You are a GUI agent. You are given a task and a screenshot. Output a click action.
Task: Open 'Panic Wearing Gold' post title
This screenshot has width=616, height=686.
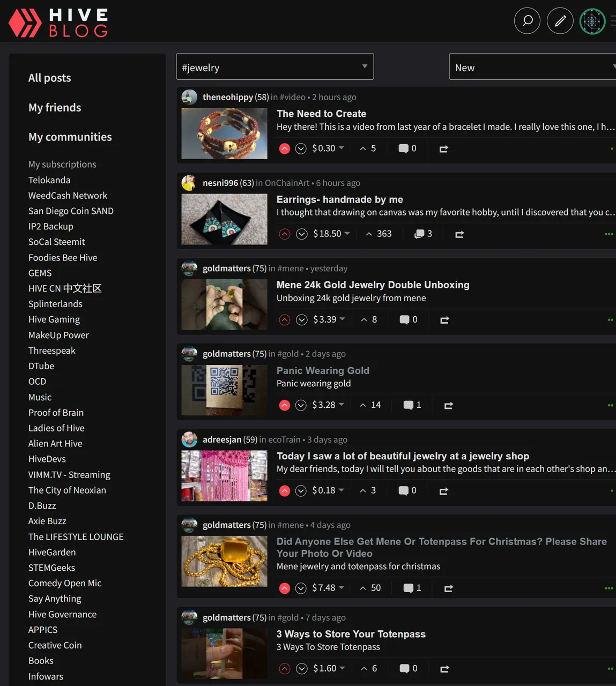[x=323, y=370]
